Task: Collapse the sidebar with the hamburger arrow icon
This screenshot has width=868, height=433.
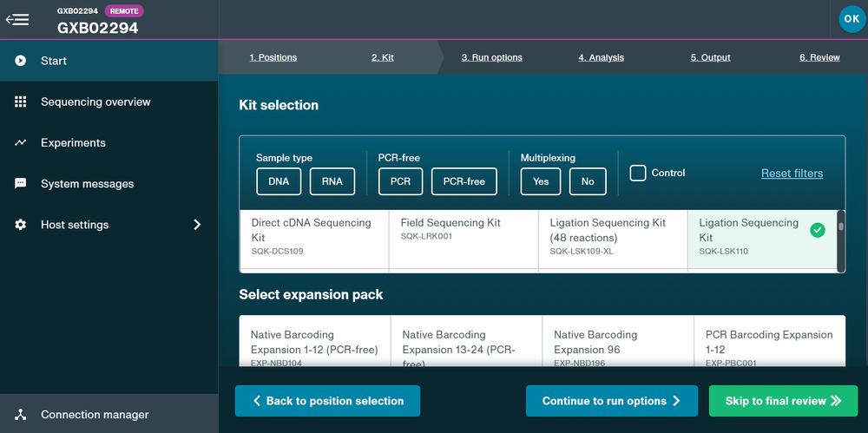Action: [17, 19]
